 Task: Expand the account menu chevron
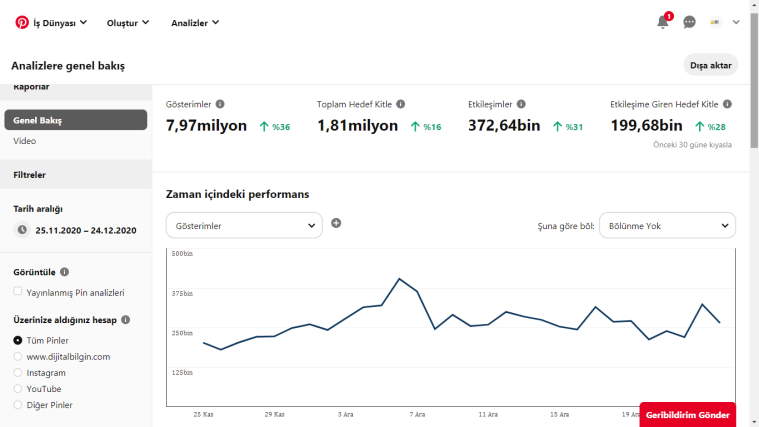737,22
